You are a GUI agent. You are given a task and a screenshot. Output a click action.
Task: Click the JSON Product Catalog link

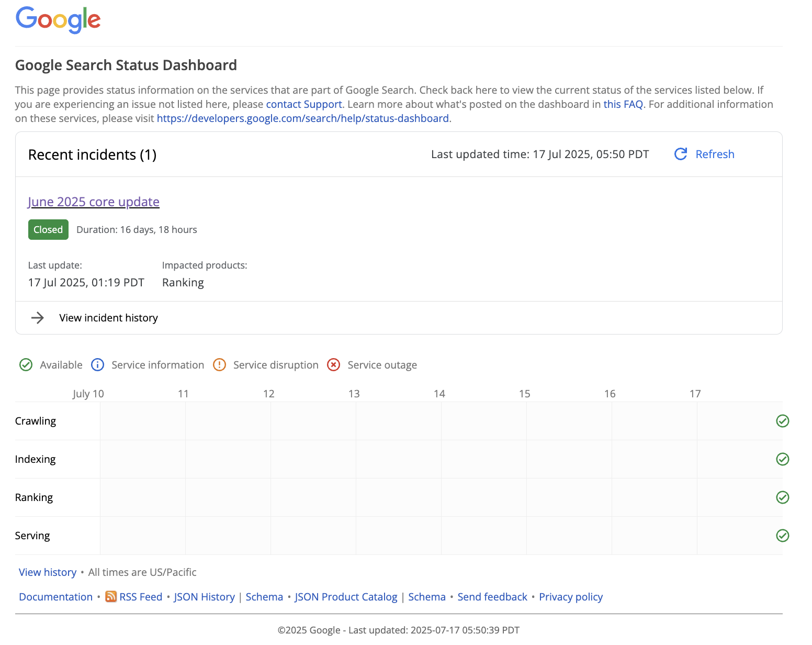(x=346, y=596)
